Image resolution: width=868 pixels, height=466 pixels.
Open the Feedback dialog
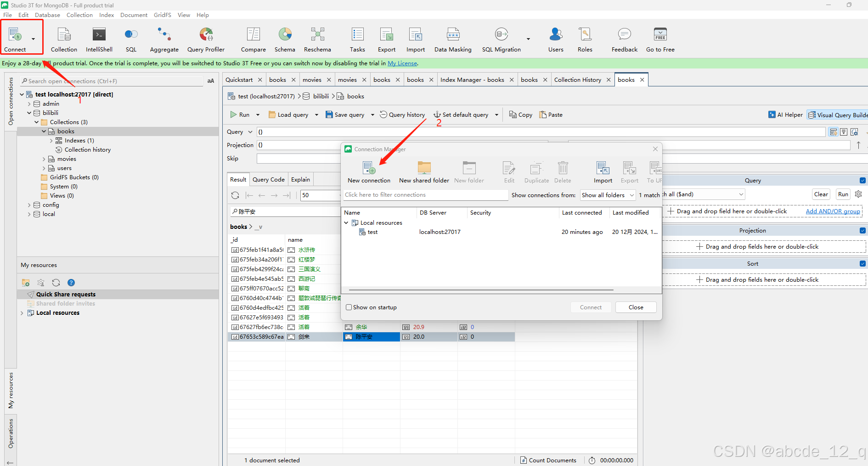[624, 40]
